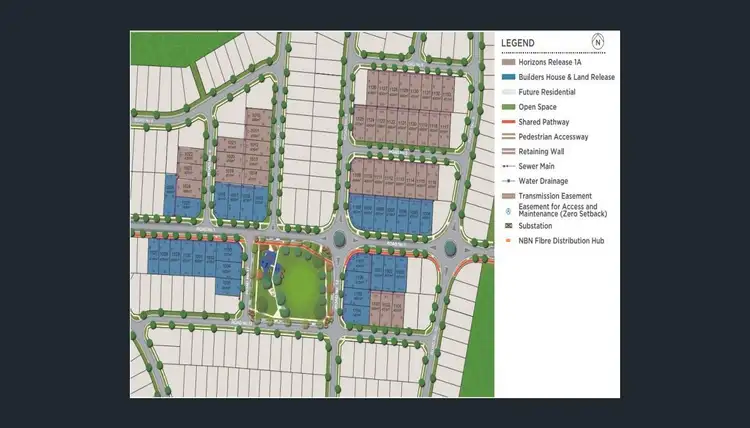Viewport: 750px width, 428px height.
Task: Click the Substation symbol in the legend
Action: pos(509,226)
